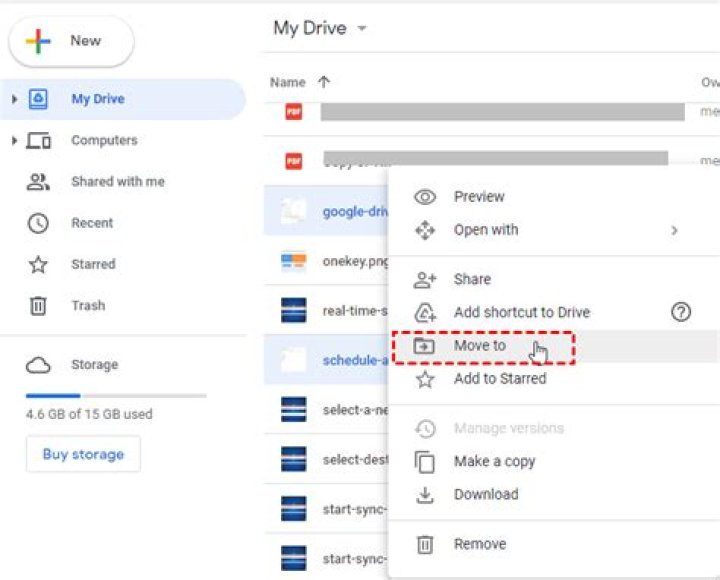The height and width of the screenshot is (580, 720).
Task: Expand the Open with submenu arrow
Action: coord(674,230)
